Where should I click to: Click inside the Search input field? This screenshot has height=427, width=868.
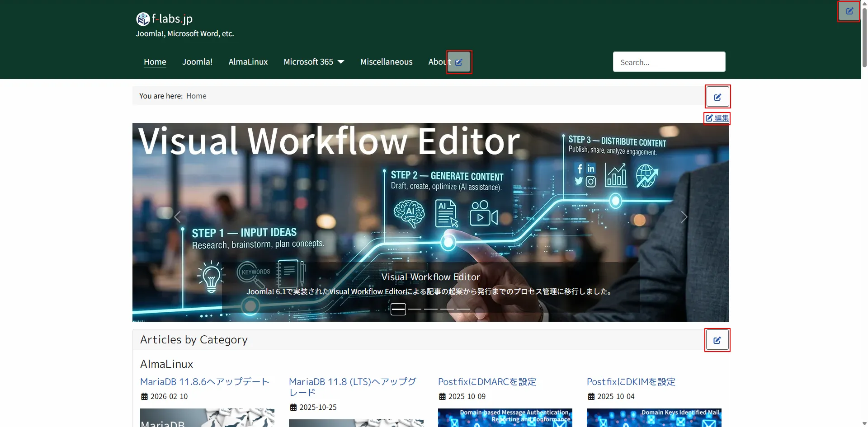pos(669,62)
